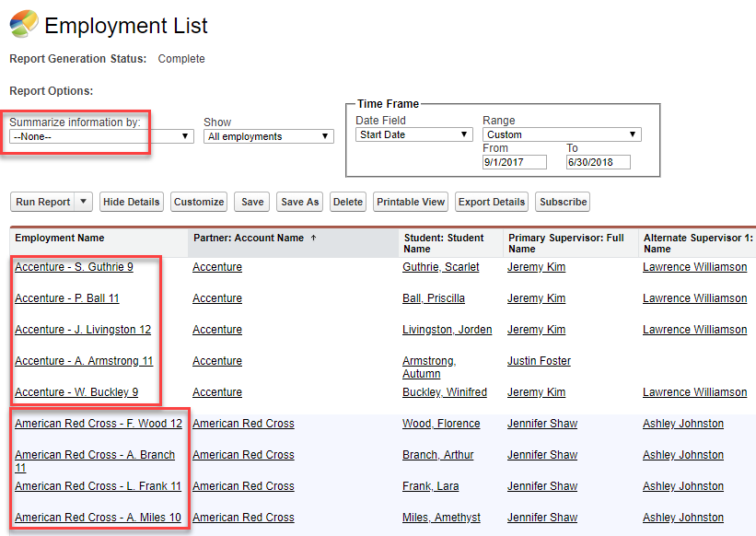Open student Branch, Arthur
This screenshot has width=756, height=536.
pos(438,455)
